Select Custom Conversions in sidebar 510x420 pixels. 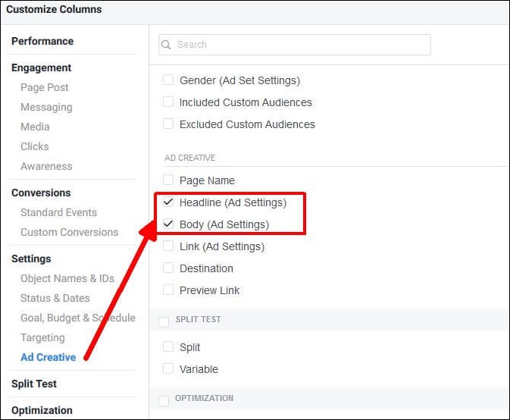[x=69, y=232]
